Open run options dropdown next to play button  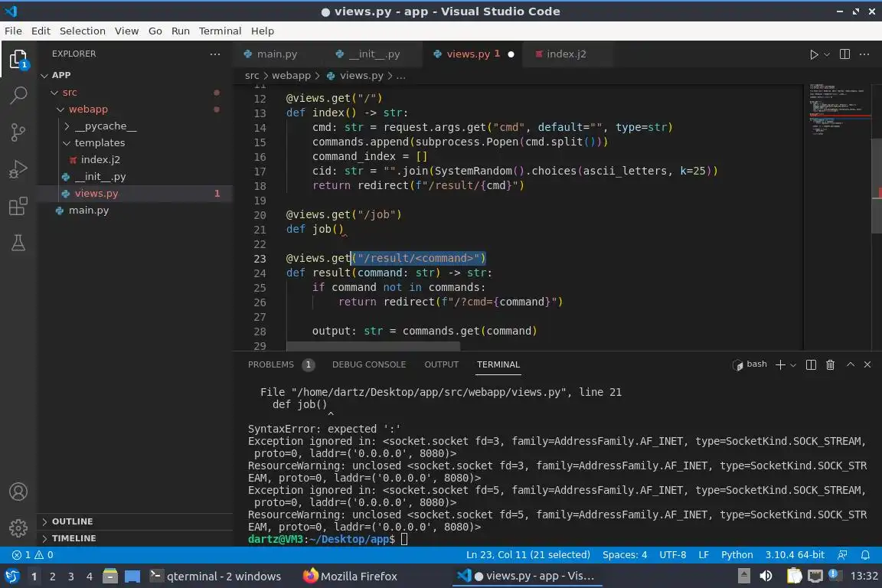827,54
